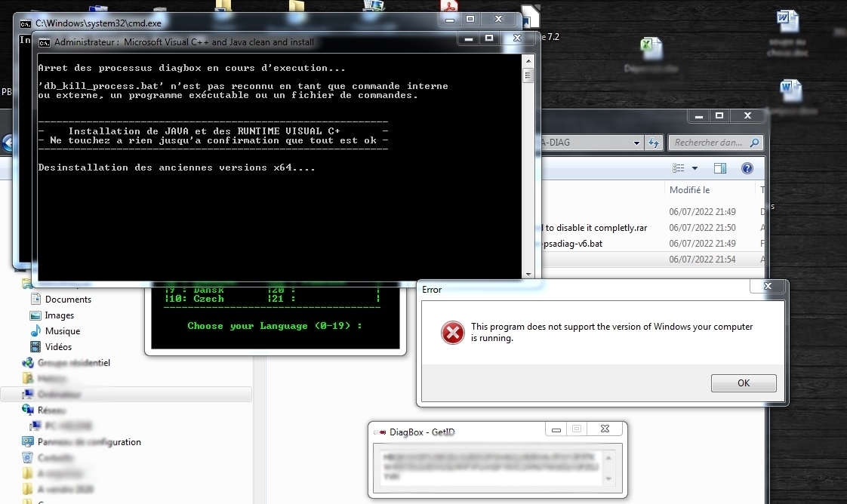This screenshot has height=504, width=847.
Task: Open Explorer help via the blue question mark
Action: coord(747,168)
